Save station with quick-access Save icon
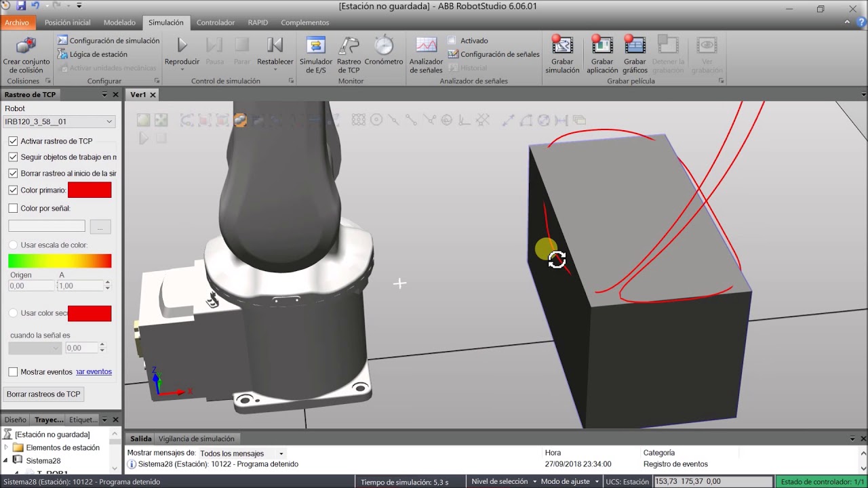Viewport: 868px width, 488px height. click(x=21, y=6)
